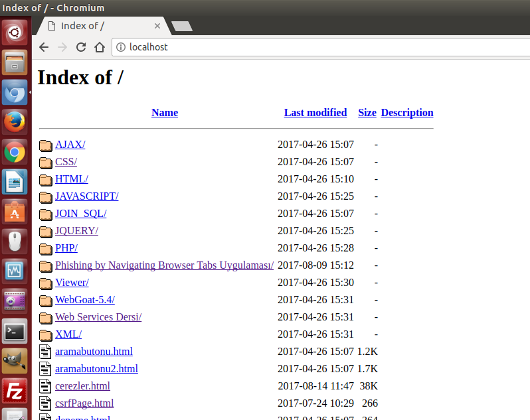530x420 pixels.
Task: Open the mouse settings icon in dock
Action: pos(15,242)
